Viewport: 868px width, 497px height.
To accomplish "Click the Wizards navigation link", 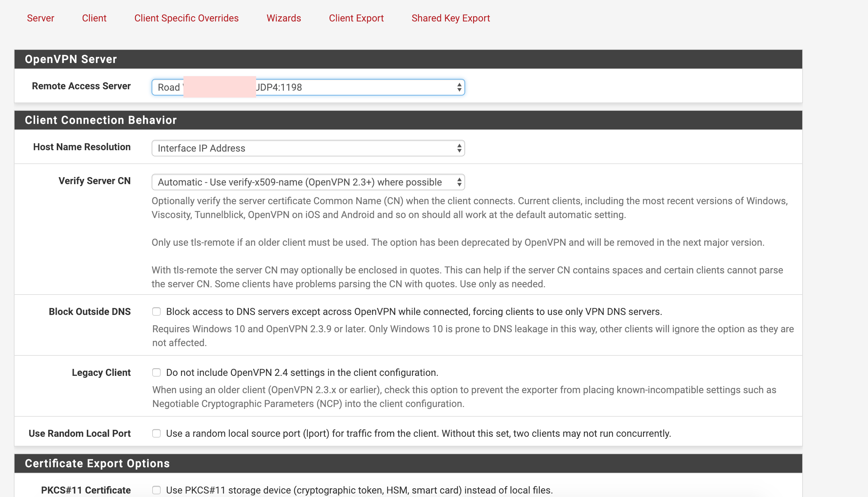I will [x=284, y=18].
